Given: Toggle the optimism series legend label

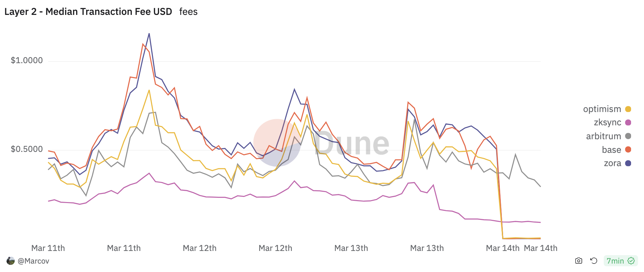Looking at the screenshot, I should (x=602, y=109).
